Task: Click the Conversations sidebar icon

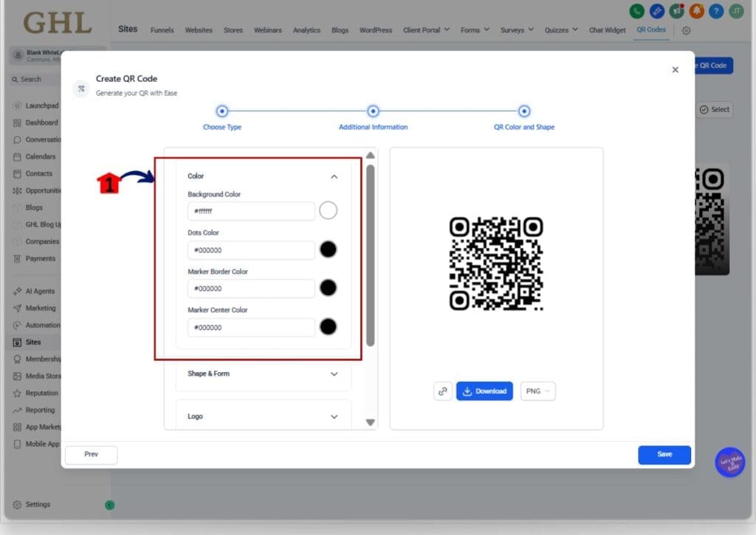Action: (18, 139)
